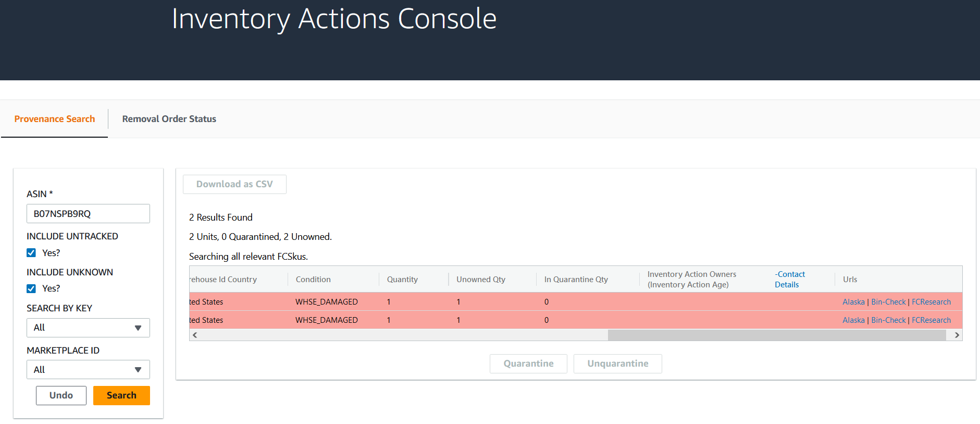Switch to the Removal Order Status tab

[169, 119]
